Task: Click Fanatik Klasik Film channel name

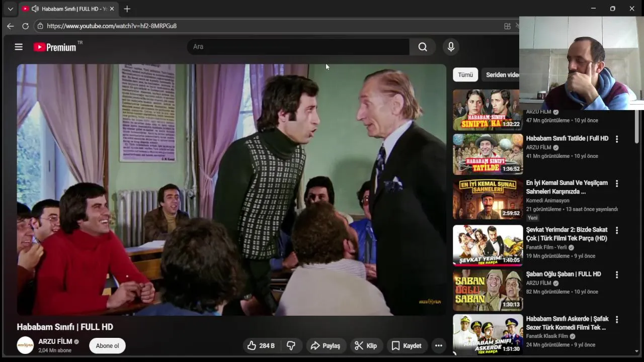Action: pos(547,336)
